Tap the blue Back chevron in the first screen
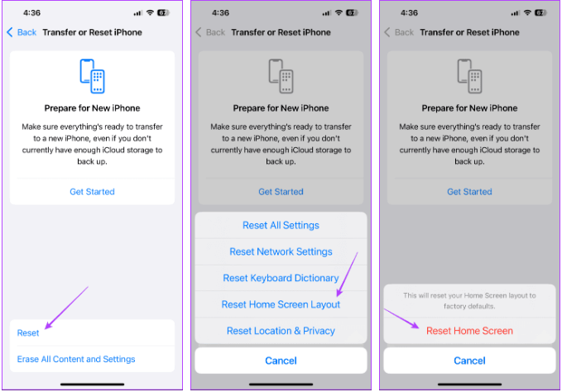The image size is (562, 392). (10, 32)
